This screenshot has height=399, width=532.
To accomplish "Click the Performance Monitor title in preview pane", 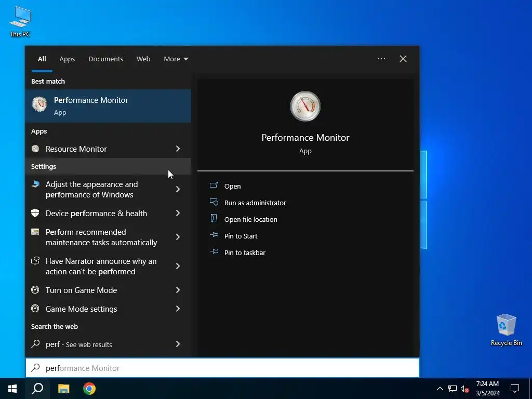I will [305, 137].
